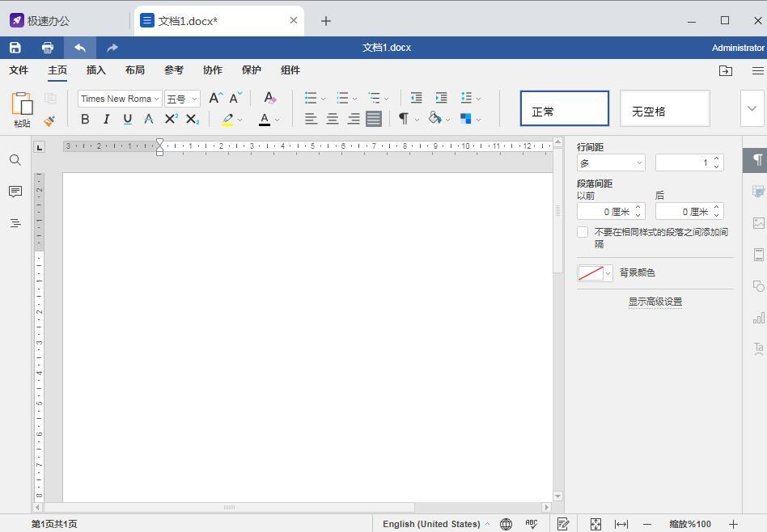Fit document to width in status bar

(621, 524)
